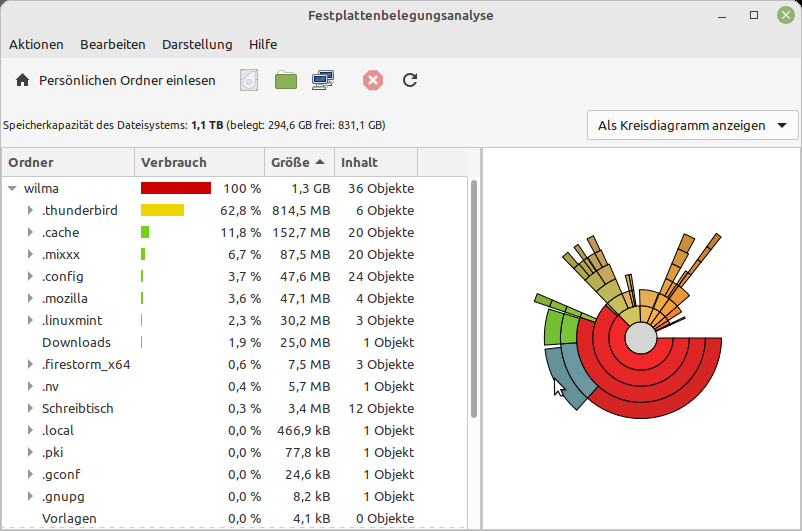Screen dimensions: 802x531
Task: Click the red usage bar for wilma
Action: click(x=176, y=188)
